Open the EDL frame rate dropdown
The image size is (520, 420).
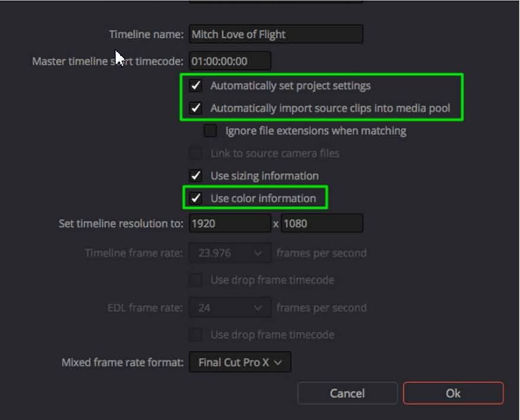point(230,308)
